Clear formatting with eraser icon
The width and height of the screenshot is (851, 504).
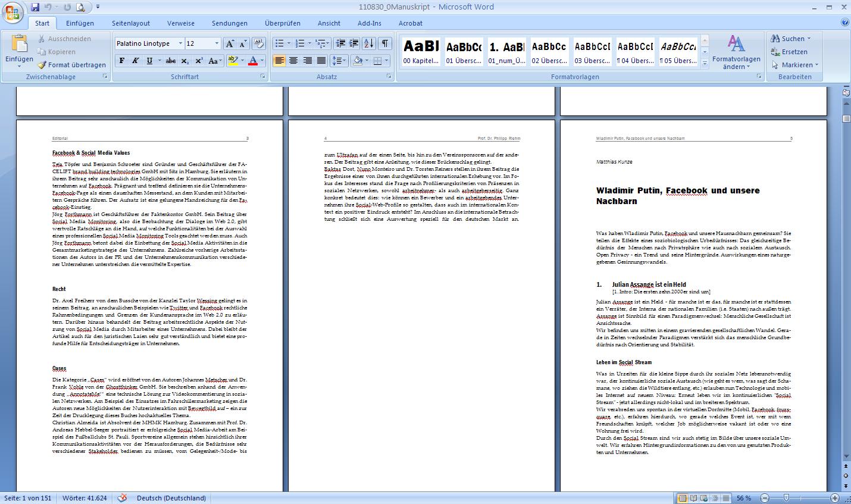258,43
